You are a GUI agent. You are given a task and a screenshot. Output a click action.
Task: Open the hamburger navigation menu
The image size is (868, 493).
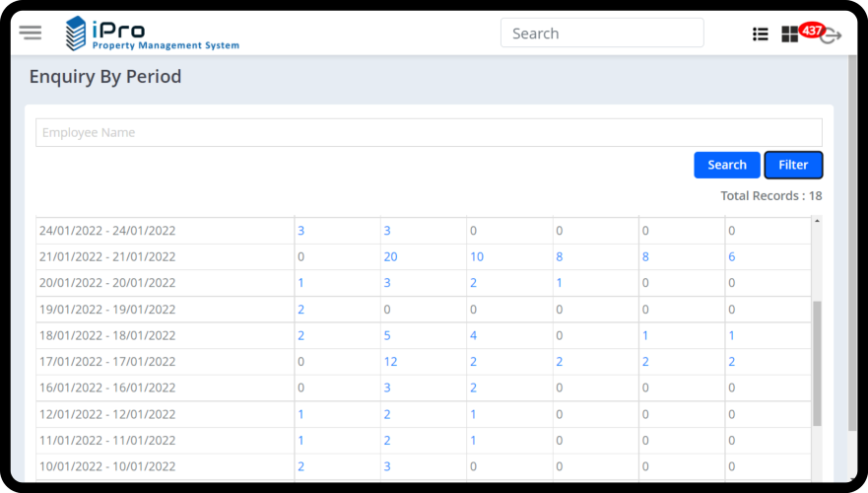31,33
